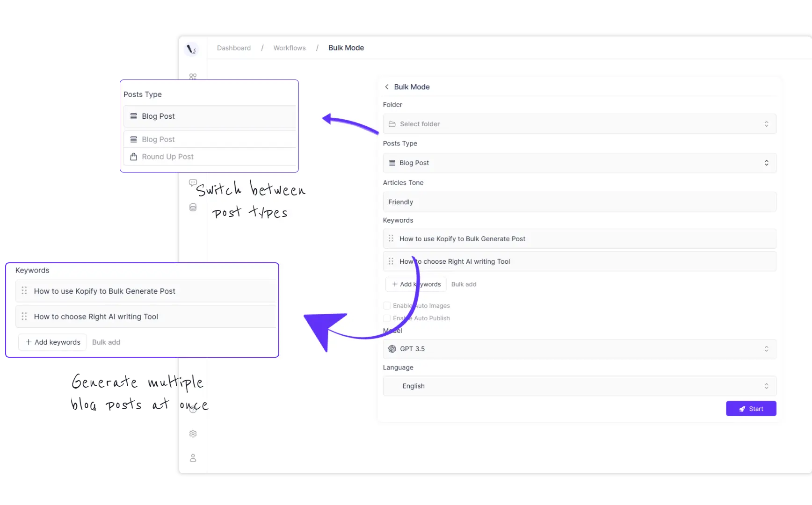The image size is (812, 505).
Task: Enable Auto Images checkbox
Action: click(387, 305)
